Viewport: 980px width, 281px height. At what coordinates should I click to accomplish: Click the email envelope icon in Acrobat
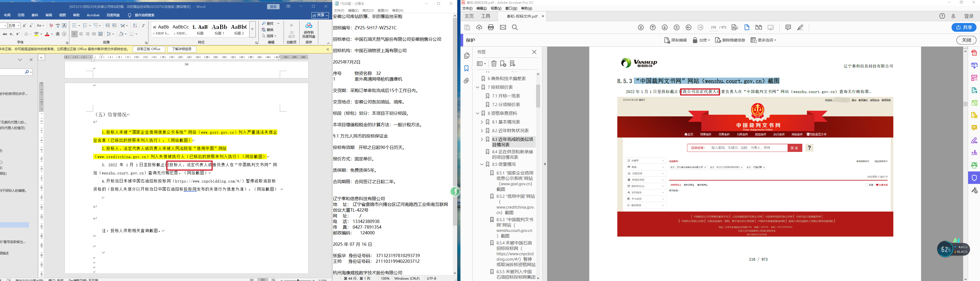tap(503, 27)
